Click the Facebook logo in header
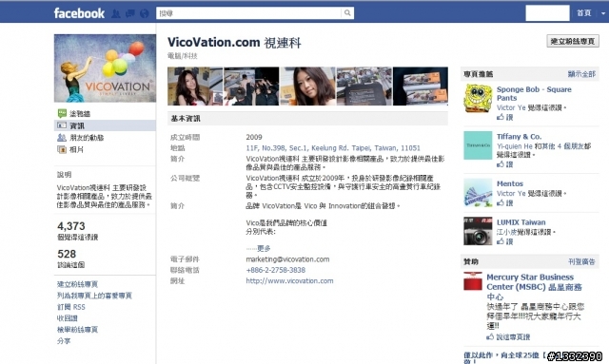Viewport: 609px width, 364px height. [x=79, y=13]
